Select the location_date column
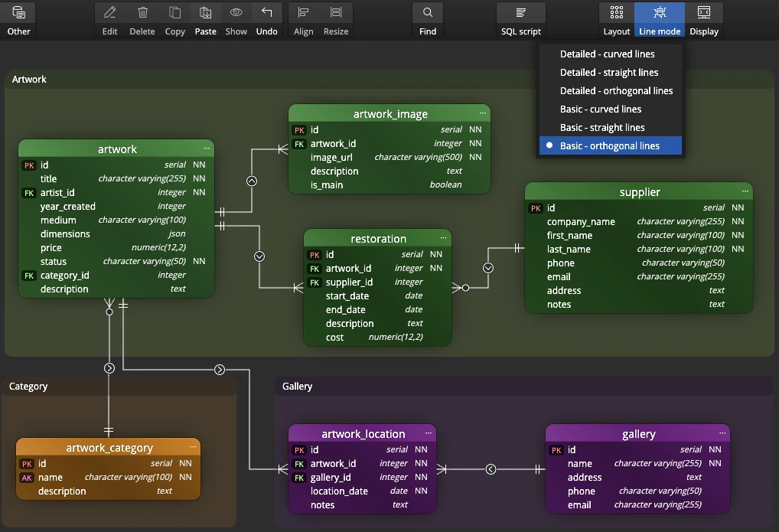This screenshot has width=779, height=532. click(x=362, y=491)
